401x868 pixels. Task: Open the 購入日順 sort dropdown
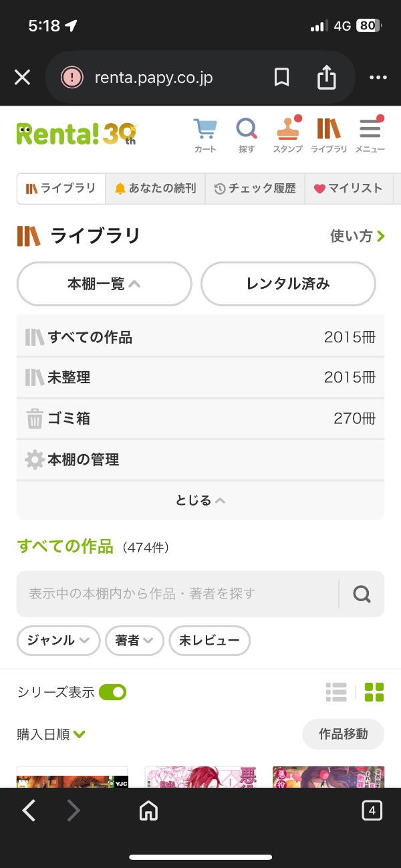[x=51, y=734]
